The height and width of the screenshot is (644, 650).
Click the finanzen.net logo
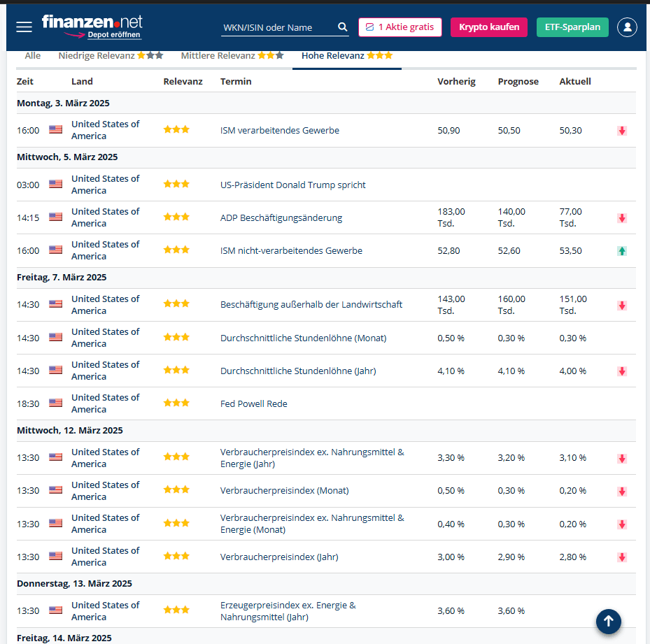coord(92,22)
